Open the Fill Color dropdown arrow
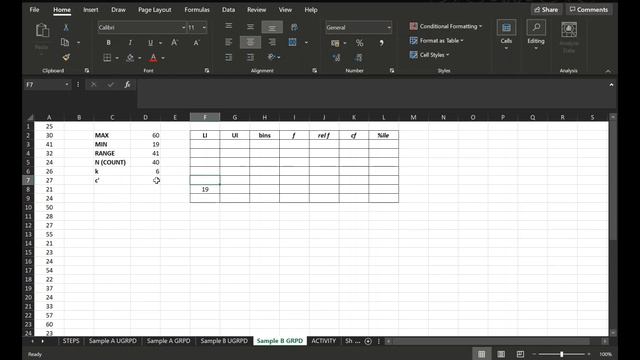This screenshot has height=360, width=640. pos(140,58)
